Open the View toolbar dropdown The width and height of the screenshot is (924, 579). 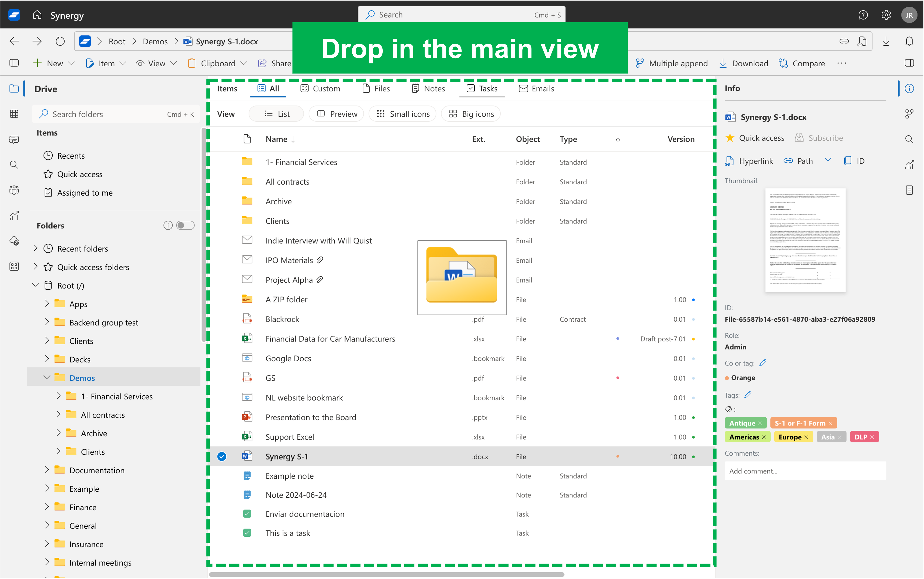pyautogui.click(x=156, y=64)
